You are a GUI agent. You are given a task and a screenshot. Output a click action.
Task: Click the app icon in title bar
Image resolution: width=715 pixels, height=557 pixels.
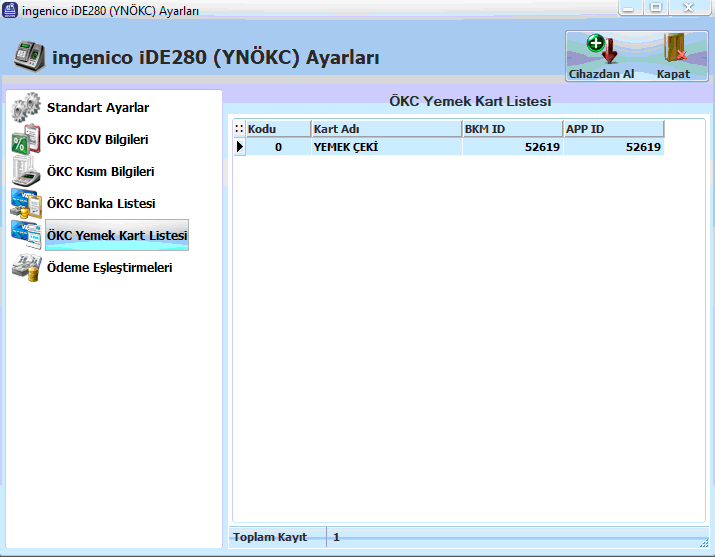(10, 10)
